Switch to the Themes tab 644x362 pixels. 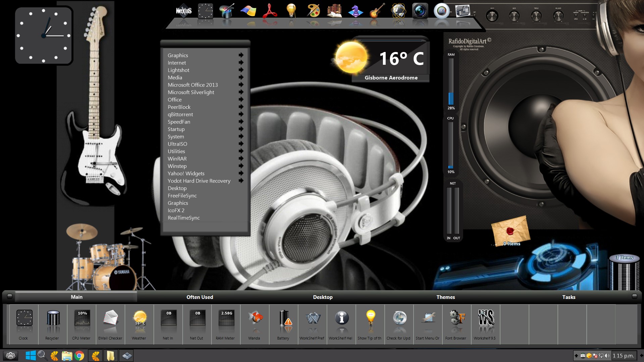coord(446,297)
